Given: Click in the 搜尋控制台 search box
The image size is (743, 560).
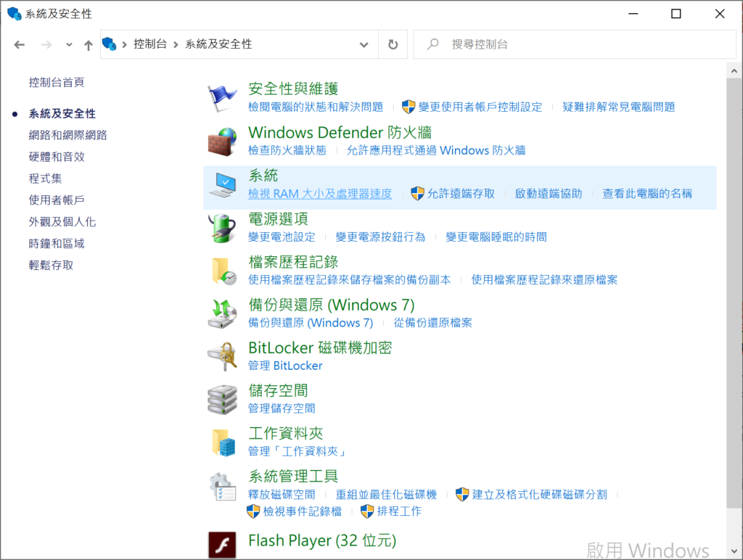Looking at the screenshot, I should [x=575, y=44].
